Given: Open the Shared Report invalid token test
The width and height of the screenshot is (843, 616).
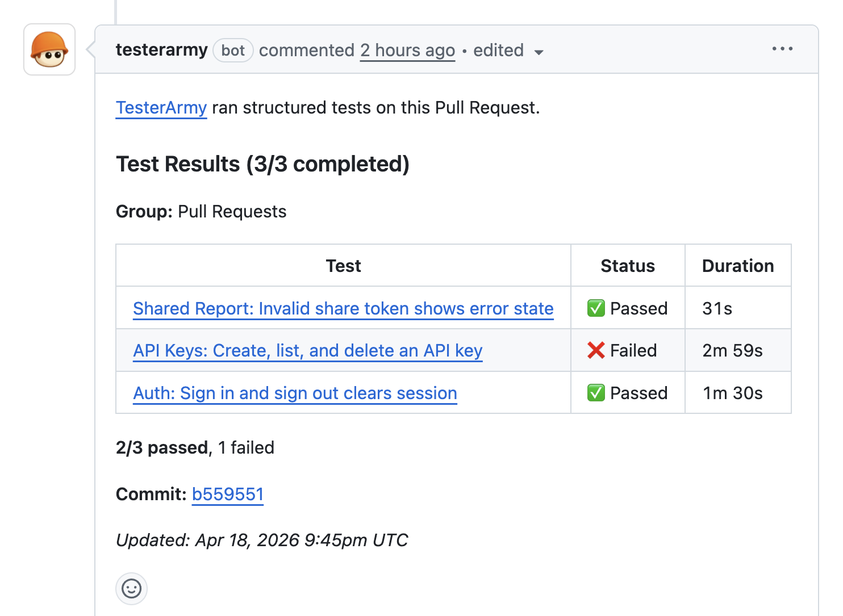Looking at the screenshot, I should (x=343, y=308).
